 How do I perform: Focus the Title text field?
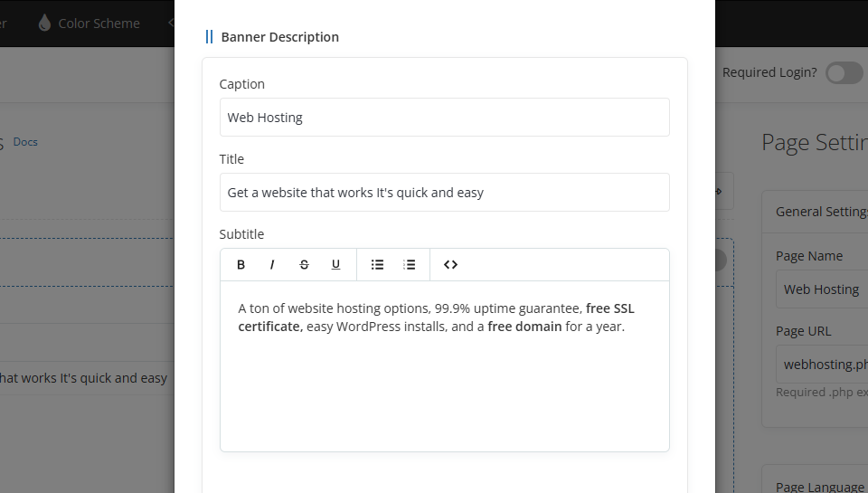pyautogui.click(x=444, y=193)
